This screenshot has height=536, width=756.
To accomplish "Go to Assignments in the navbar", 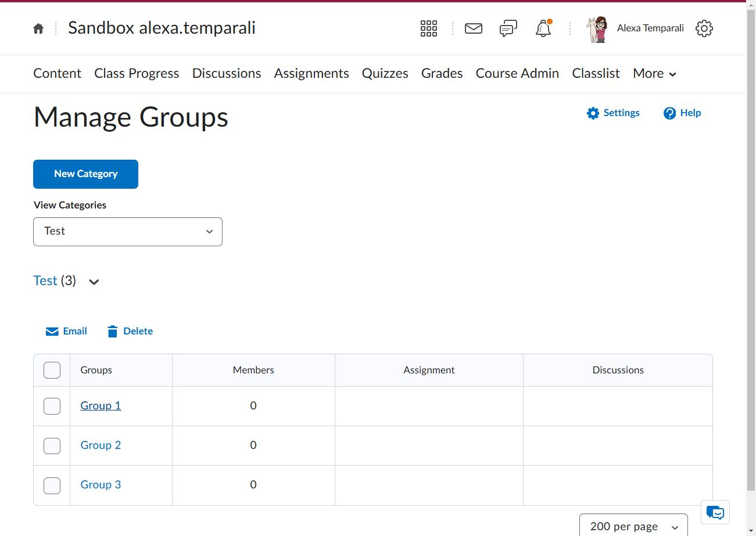I will (311, 74).
